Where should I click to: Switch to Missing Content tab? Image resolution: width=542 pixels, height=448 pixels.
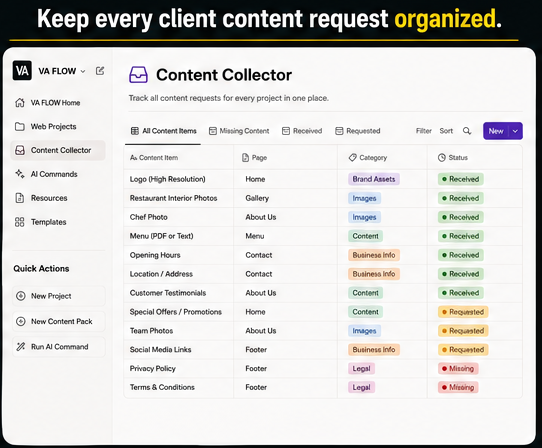pyautogui.click(x=239, y=131)
